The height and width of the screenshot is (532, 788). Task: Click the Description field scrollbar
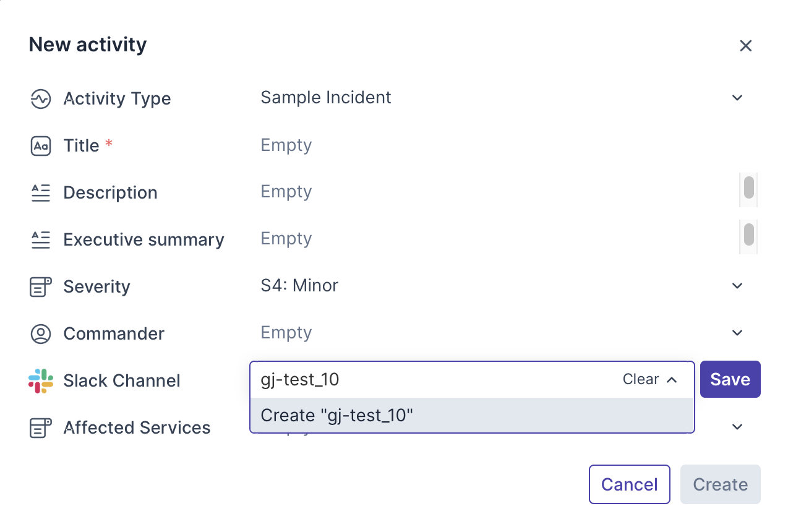[x=748, y=189]
